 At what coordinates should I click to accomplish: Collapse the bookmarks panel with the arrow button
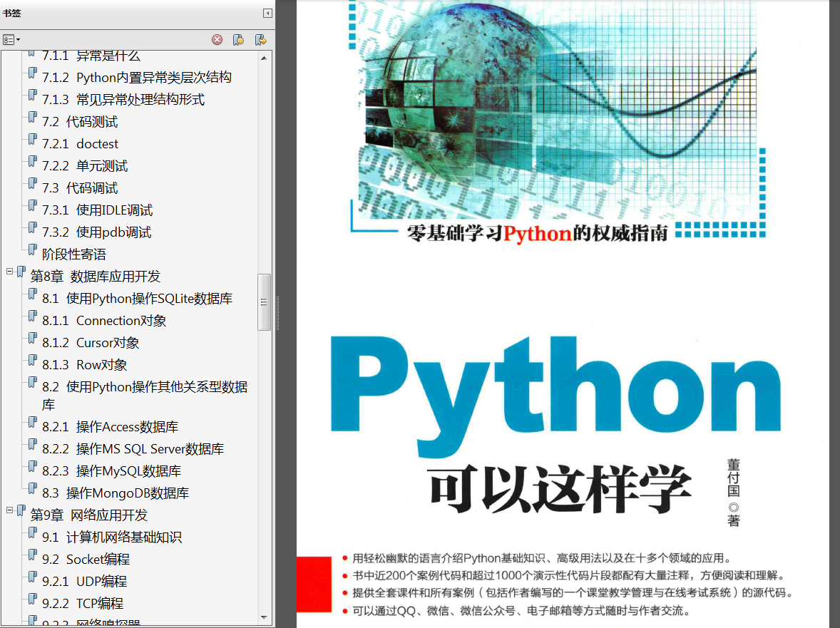267,13
